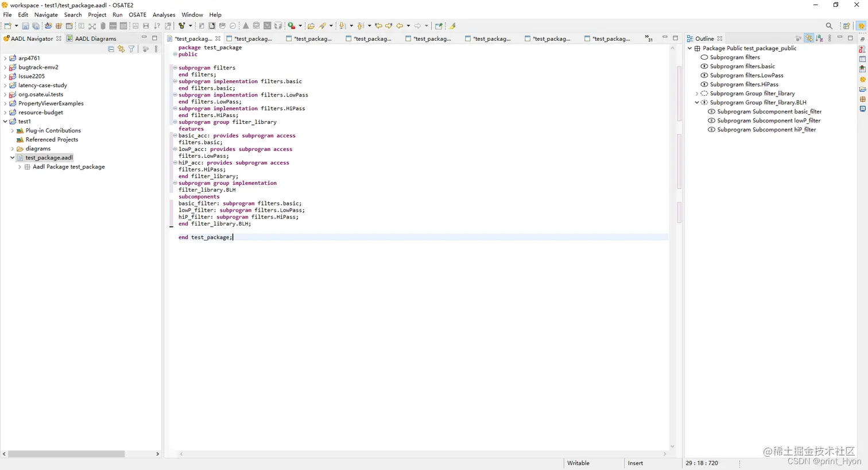This screenshot has width=868, height=470.
Task: Open the Window menu
Action: [192, 15]
